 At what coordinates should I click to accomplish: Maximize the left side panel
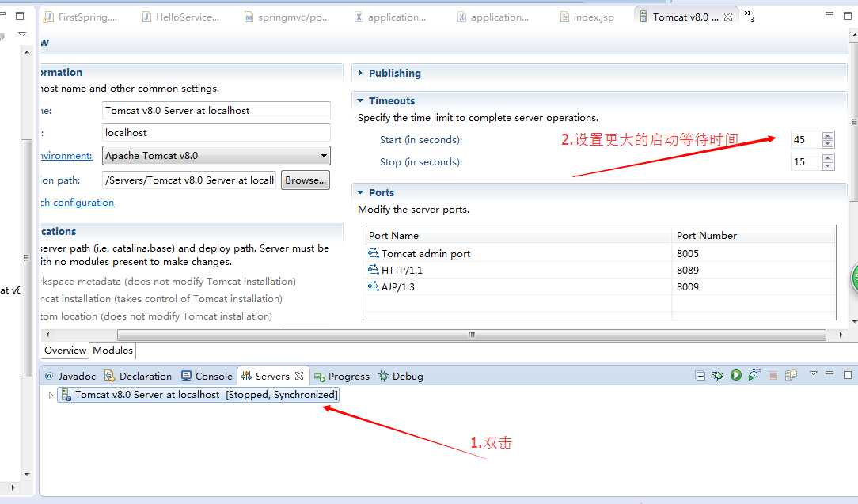[20, 16]
